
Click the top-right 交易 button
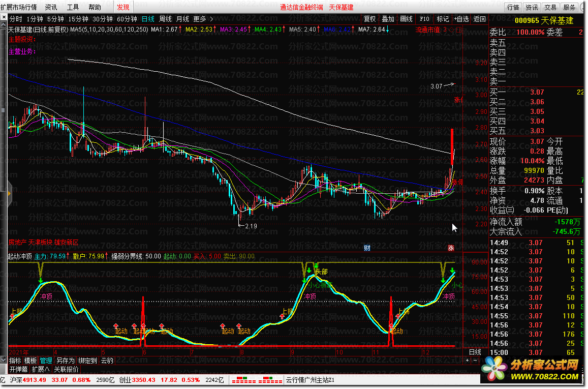point(550,7)
